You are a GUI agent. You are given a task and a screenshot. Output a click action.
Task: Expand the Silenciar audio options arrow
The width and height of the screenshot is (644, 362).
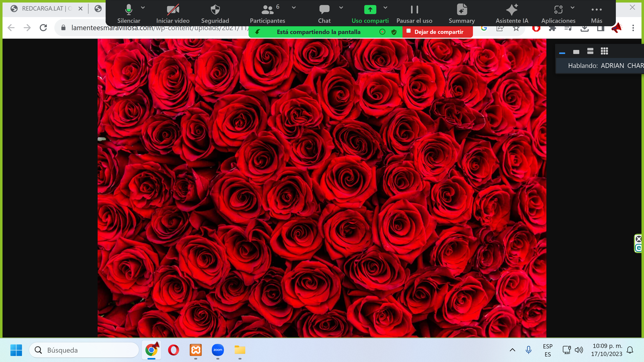coord(143,8)
